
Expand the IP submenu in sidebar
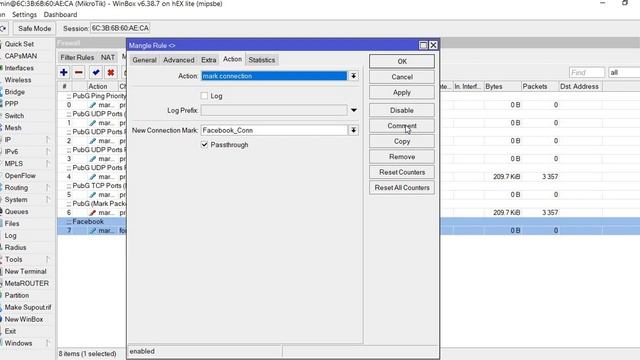[x=48, y=140]
